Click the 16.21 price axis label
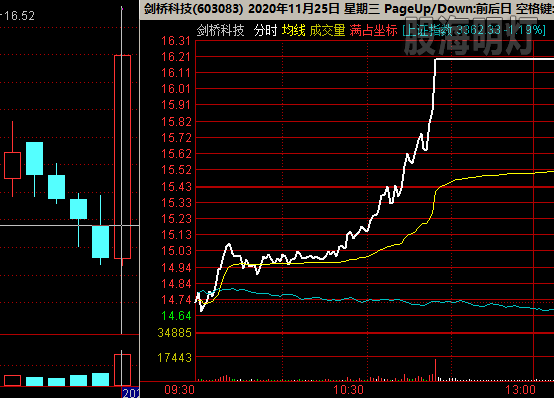554x398 pixels. pyautogui.click(x=176, y=57)
